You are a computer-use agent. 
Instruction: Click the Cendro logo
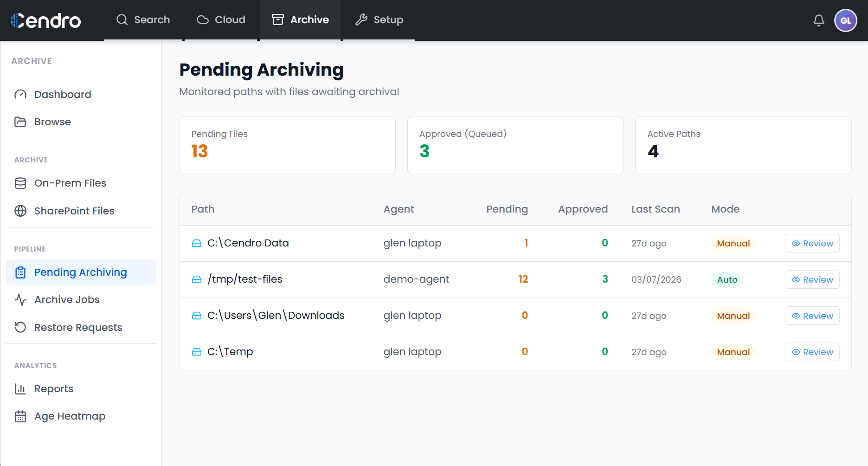coord(45,20)
